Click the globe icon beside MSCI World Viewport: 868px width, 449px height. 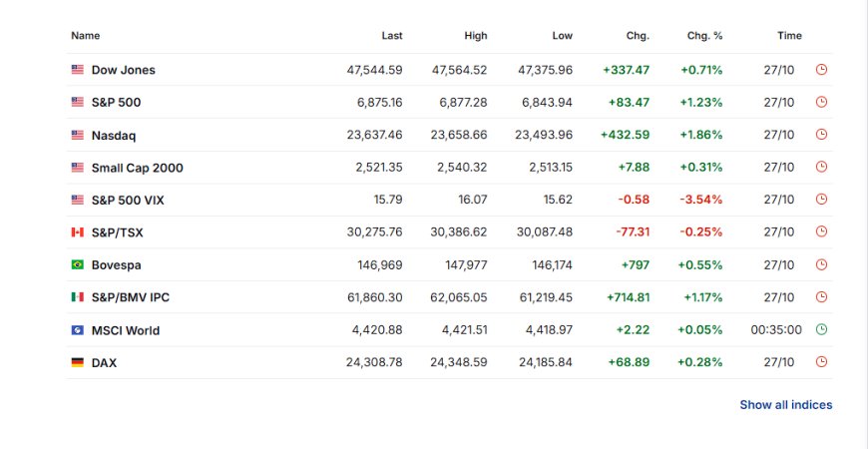point(78,330)
